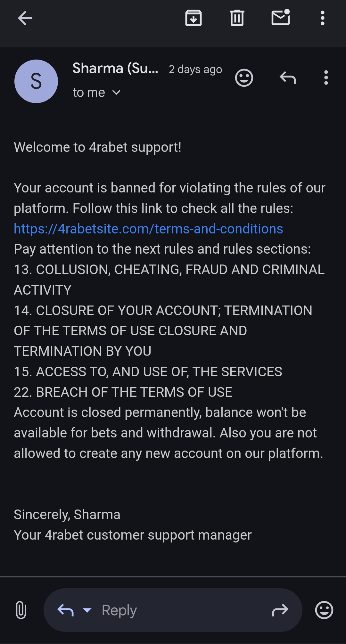Tap the sender name Sharma
The width and height of the screenshot is (346, 644).
115,69
